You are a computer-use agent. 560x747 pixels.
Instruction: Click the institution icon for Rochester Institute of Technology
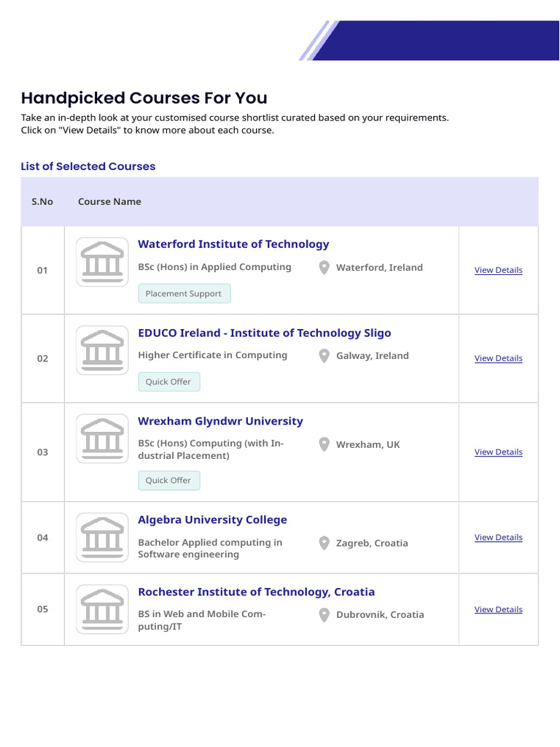click(102, 608)
